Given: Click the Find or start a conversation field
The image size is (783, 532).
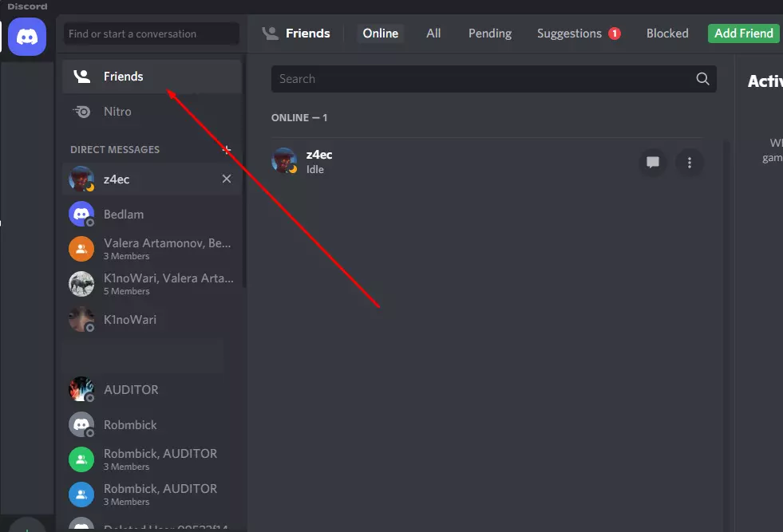Looking at the screenshot, I should (152, 34).
